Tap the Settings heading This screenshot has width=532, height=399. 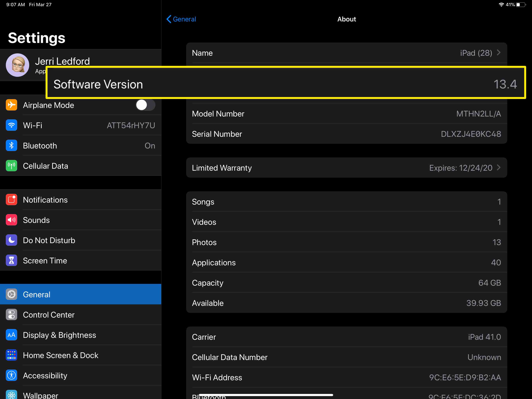pos(37,38)
